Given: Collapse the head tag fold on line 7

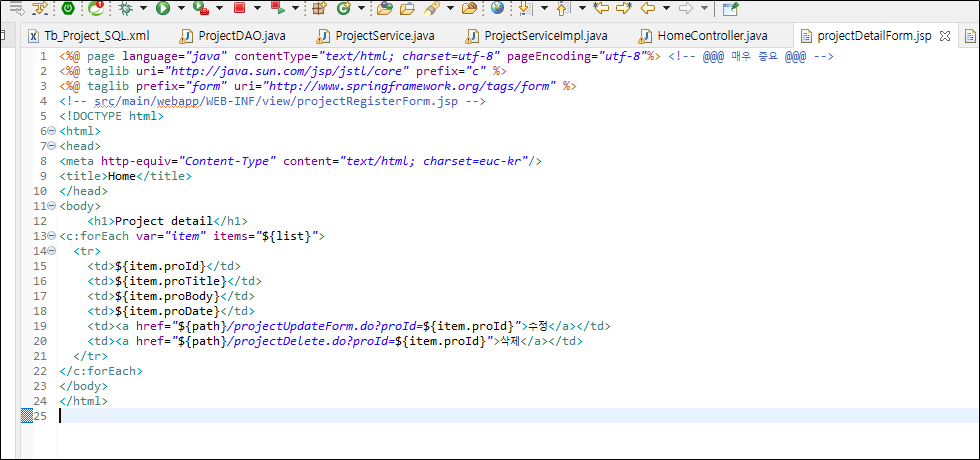Looking at the screenshot, I should coord(51,146).
